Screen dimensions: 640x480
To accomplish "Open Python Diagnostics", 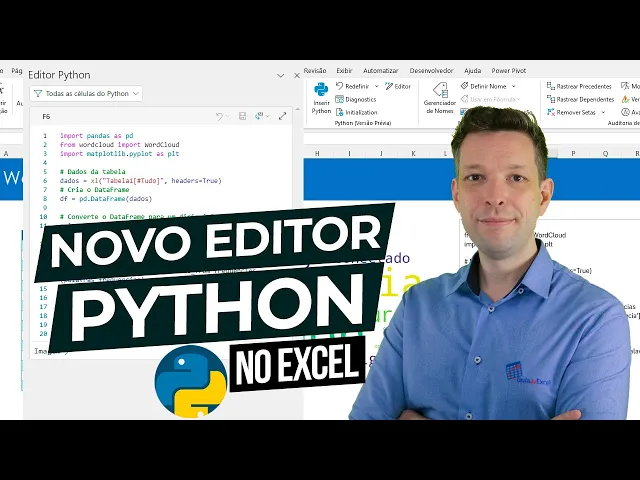I will 356,99.
